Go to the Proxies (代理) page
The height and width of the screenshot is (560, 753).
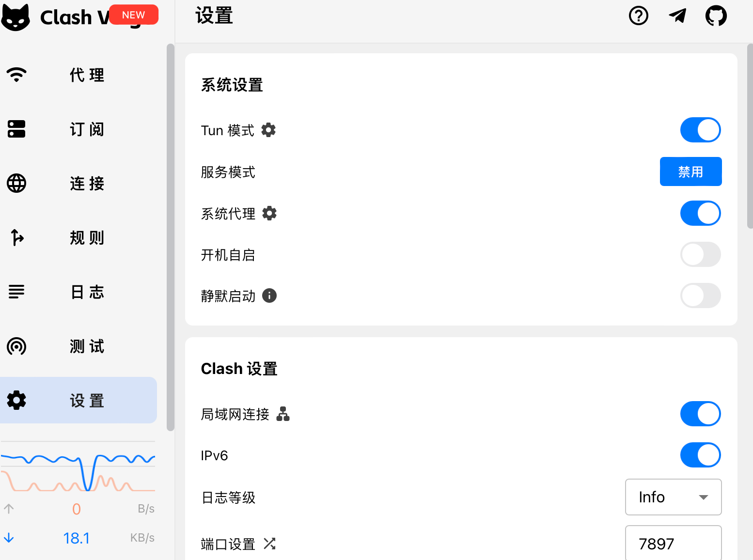pyautogui.click(x=78, y=75)
